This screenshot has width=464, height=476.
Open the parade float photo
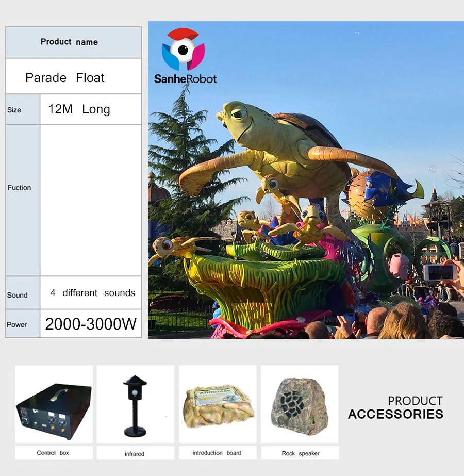306,179
